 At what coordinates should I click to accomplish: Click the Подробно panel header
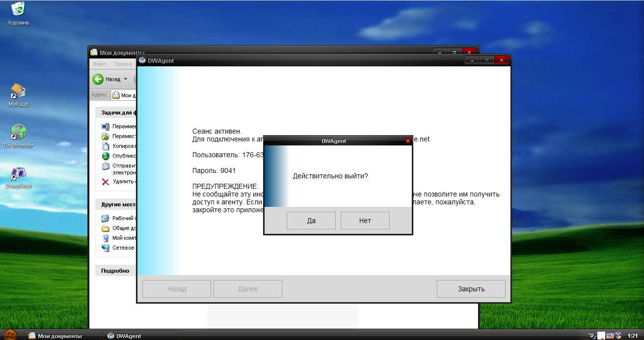116,270
